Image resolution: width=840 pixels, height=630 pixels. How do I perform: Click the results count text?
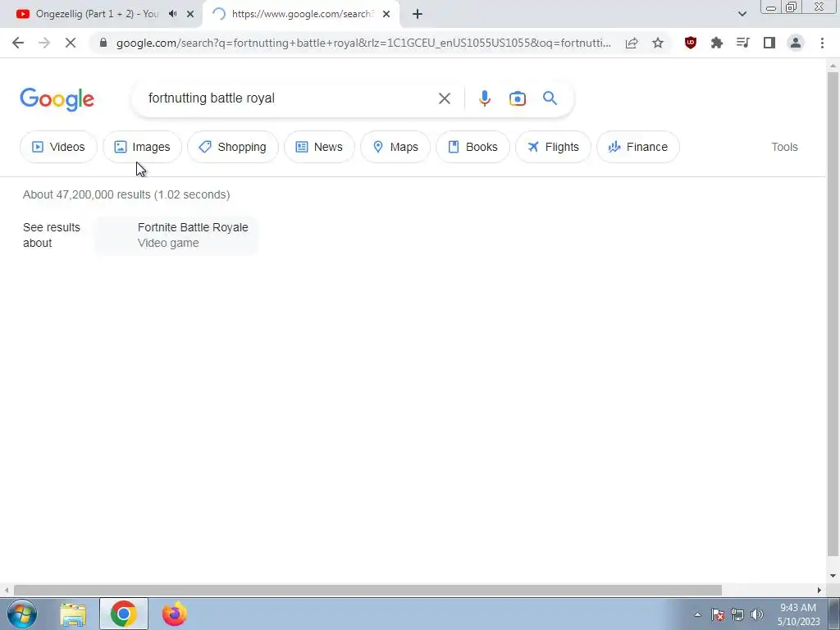click(x=126, y=194)
